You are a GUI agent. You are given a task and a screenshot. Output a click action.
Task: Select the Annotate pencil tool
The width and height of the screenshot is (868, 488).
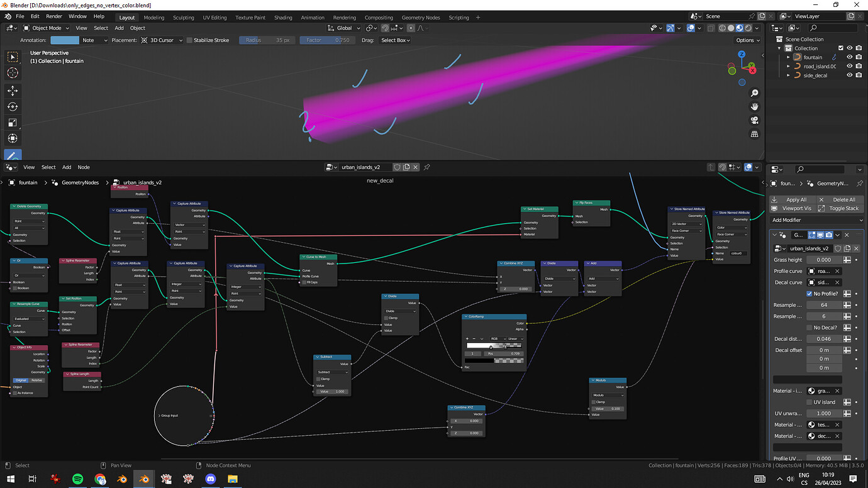(13, 155)
